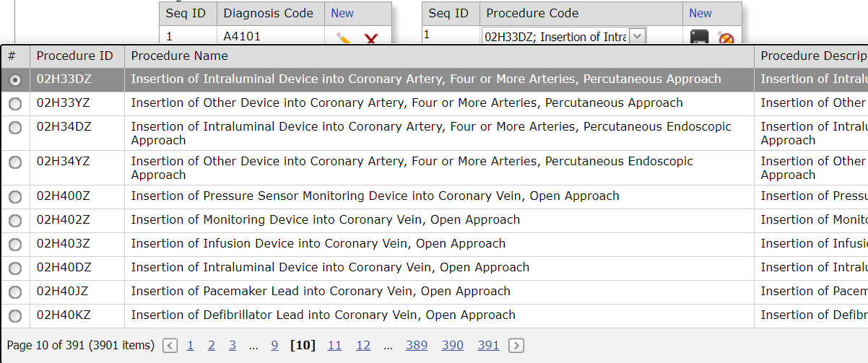Choose the radio button for 02H400Z
The image size is (868, 363).
(x=15, y=197)
